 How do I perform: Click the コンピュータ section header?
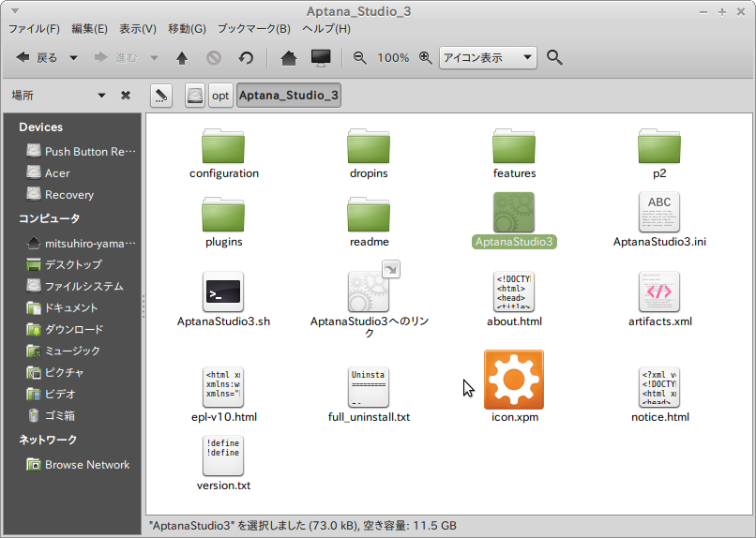click(x=49, y=218)
